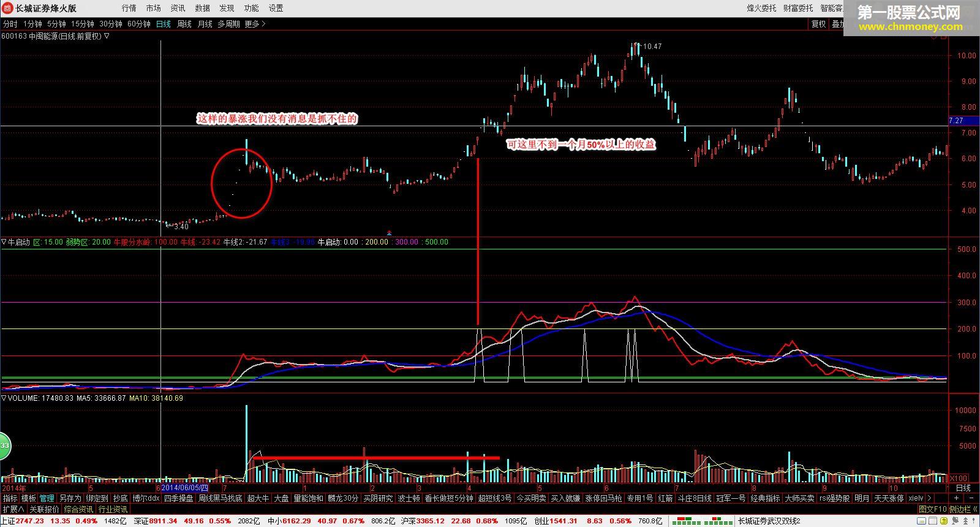Click the up-arrows icon in status bar
This screenshot has height=527, width=980.
coord(965,521)
